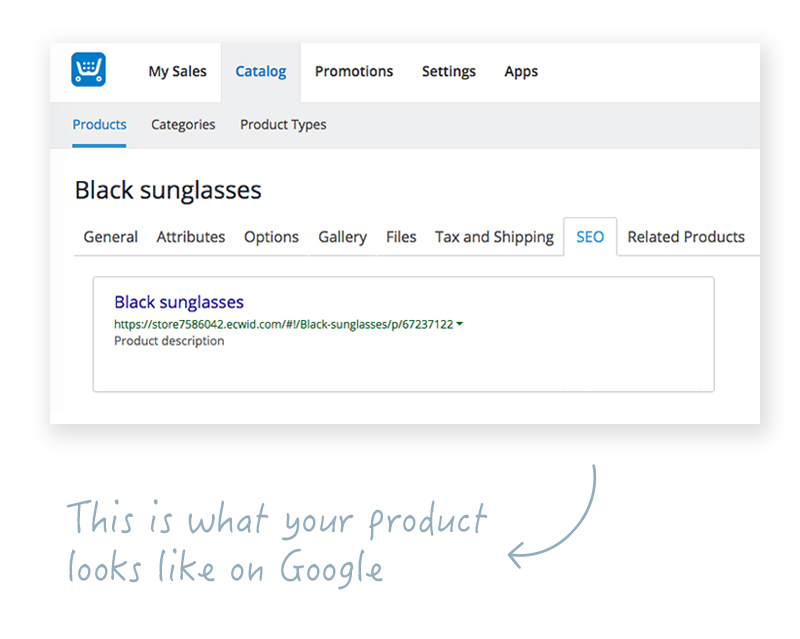Select the SEO tab

tap(590, 237)
